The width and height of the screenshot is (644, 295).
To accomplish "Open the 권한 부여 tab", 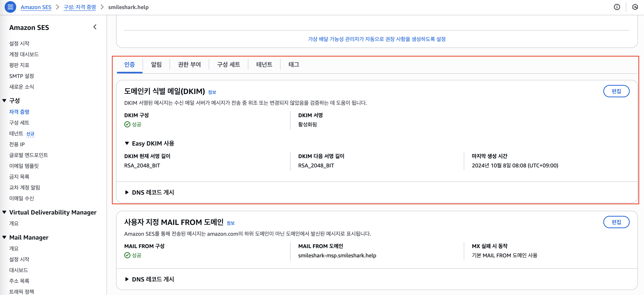I will (189, 64).
